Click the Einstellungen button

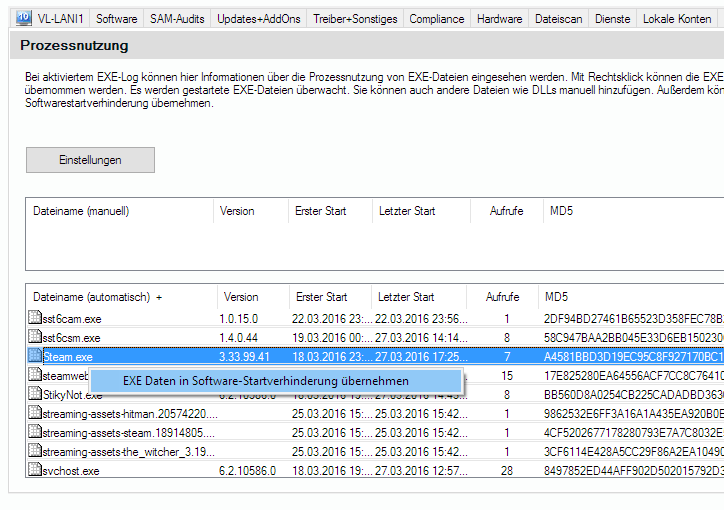(x=90, y=160)
